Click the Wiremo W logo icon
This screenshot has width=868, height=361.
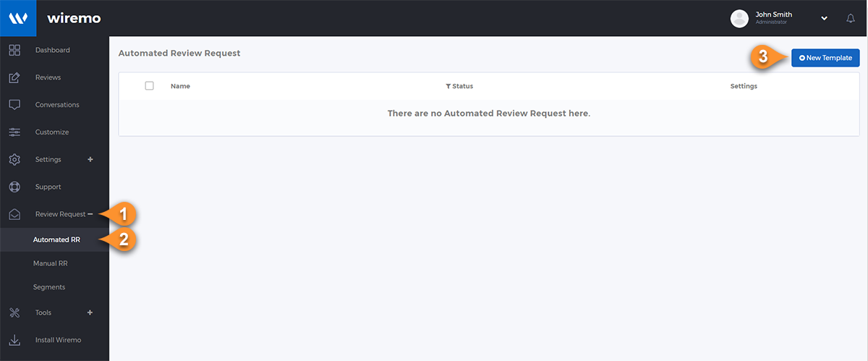tap(18, 18)
